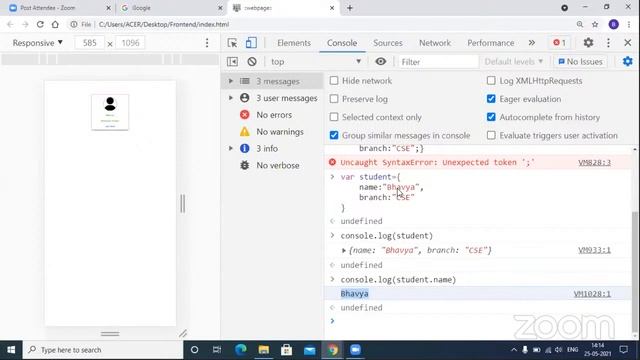Open the top JavaScript context dropdown

click(316, 62)
